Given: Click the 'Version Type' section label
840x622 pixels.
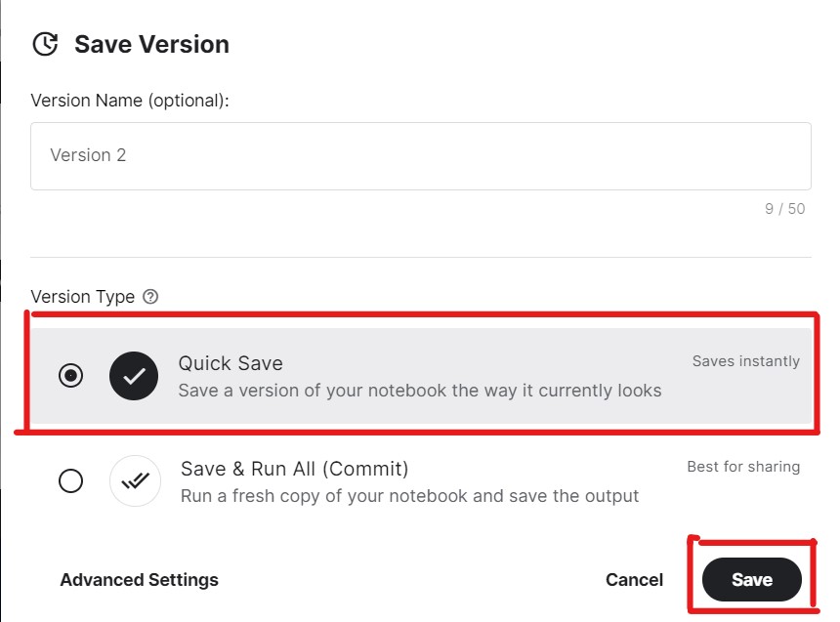Looking at the screenshot, I should 82,296.
